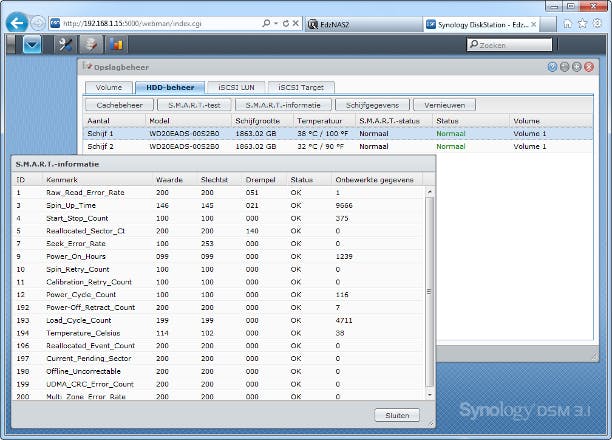Click the browser back arrow button
The width and height of the screenshot is (612, 440).
click(x=16, y=21)
